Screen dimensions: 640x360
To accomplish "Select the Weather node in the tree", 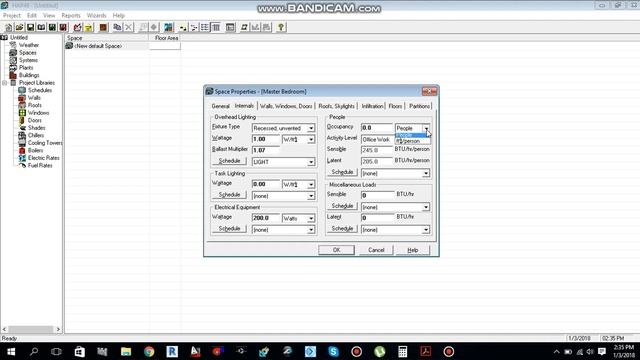I will [29, 45].
